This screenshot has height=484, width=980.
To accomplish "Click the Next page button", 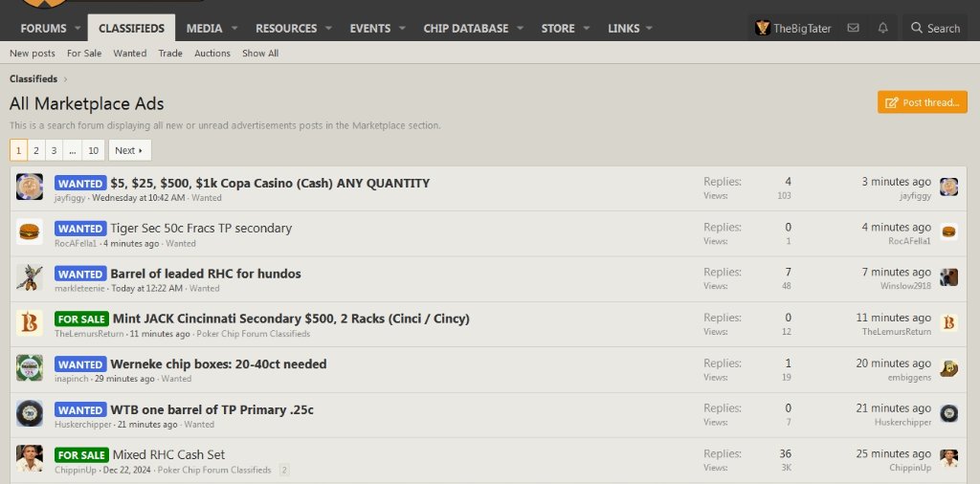I will tap(129, 150).
